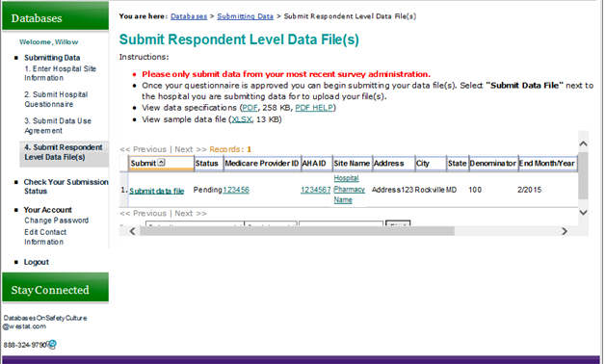The height and width of the screenshot is (364, 605).
Task: Open the PDF HELP link
Action: click(x=314, y=108)
